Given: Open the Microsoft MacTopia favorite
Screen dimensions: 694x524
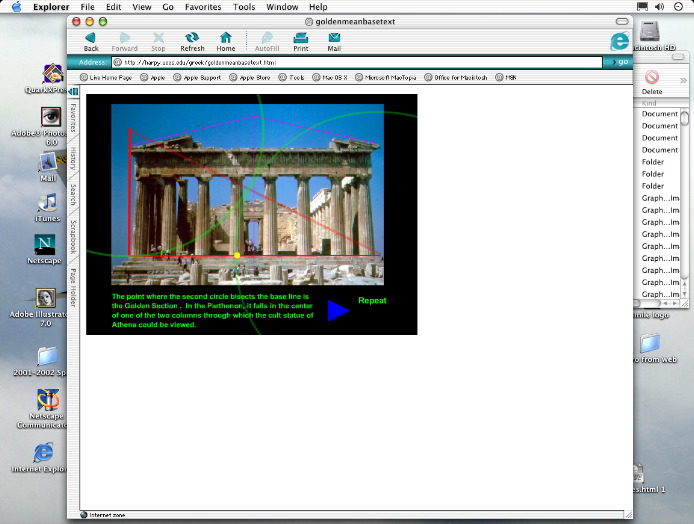Looking at the screenshot, I should [x=386, y=77].
